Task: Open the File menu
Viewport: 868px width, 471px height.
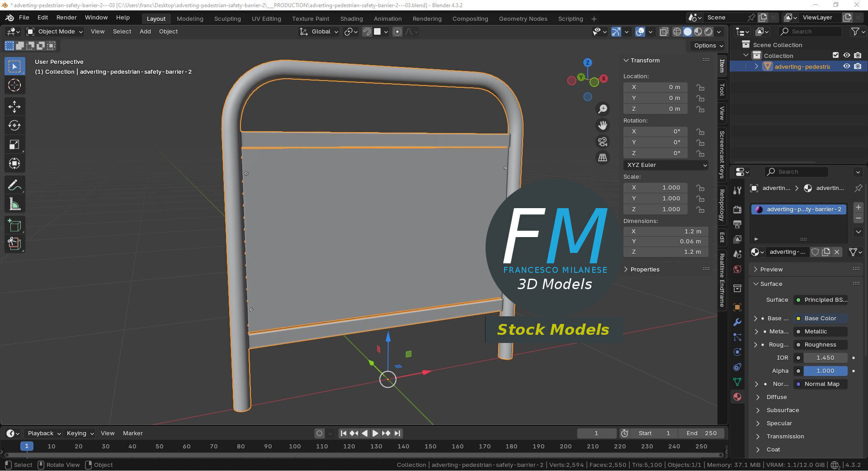Action: 24,18
